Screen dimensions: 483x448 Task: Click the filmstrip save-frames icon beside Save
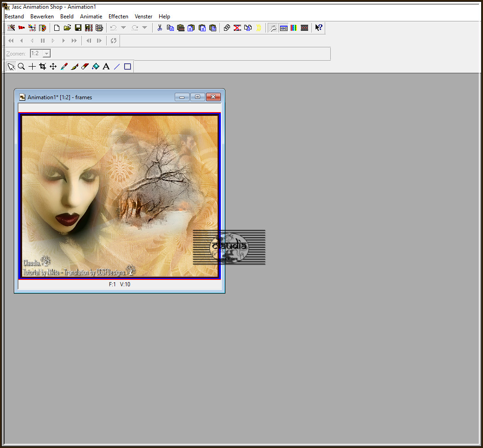point(89,28)
